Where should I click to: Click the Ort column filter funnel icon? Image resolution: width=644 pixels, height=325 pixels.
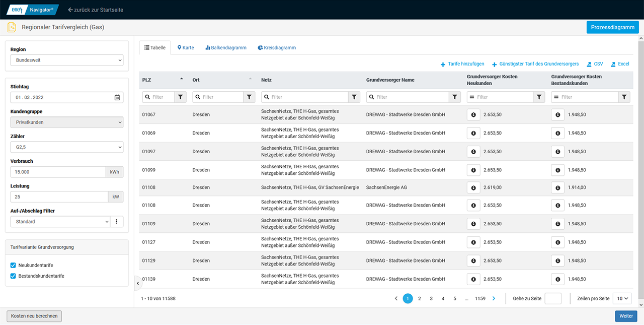[249, 97]
